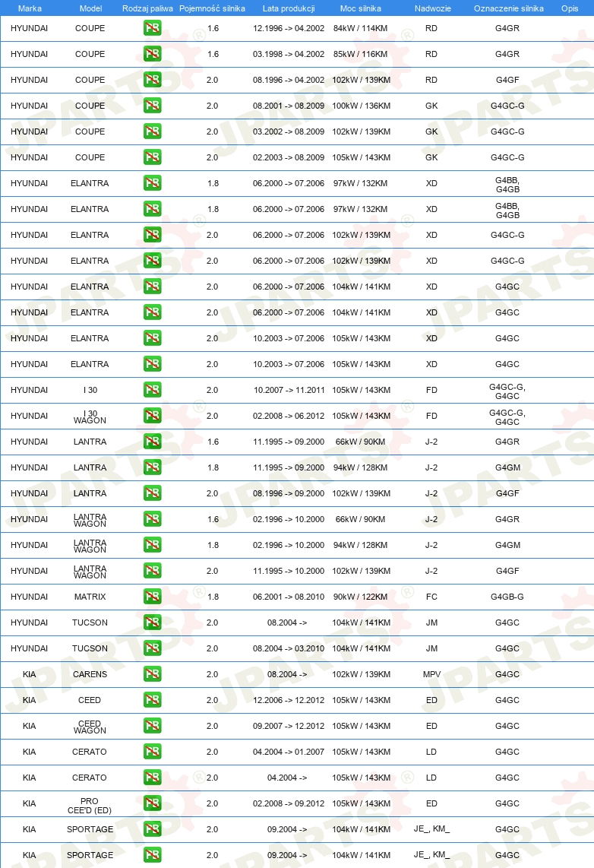This screenshot has width=594, height=868.
Task: Click the 84kW / 114KM power cell
Action: click(x=361, y=28)
